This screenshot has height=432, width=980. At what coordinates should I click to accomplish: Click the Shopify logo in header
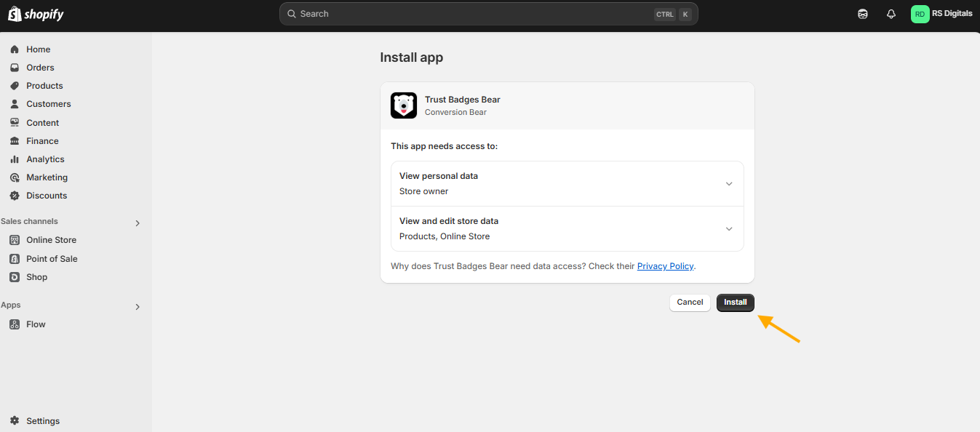36,14
